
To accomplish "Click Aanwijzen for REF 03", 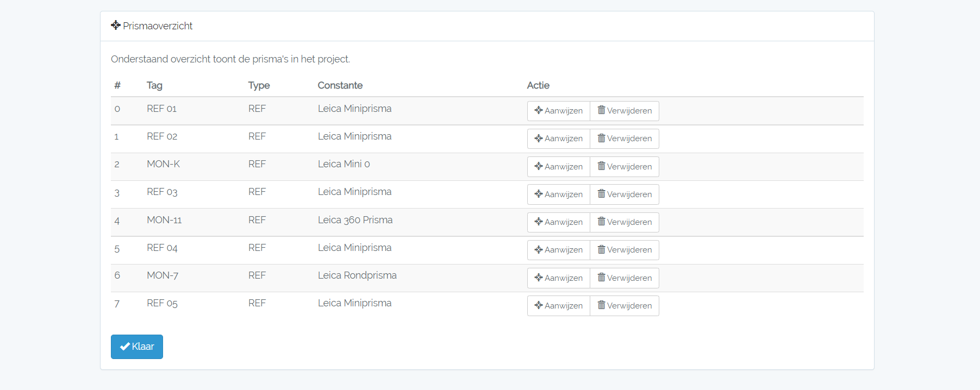I will (x=559, y=194).
